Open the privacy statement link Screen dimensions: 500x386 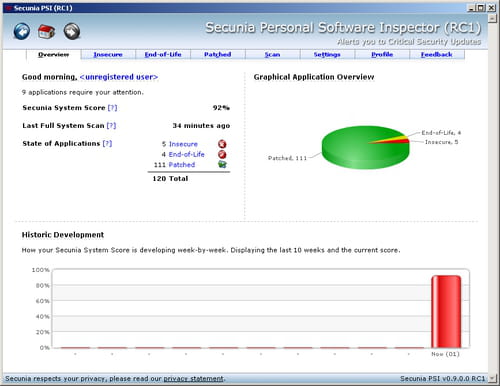[x=193, y=379]
